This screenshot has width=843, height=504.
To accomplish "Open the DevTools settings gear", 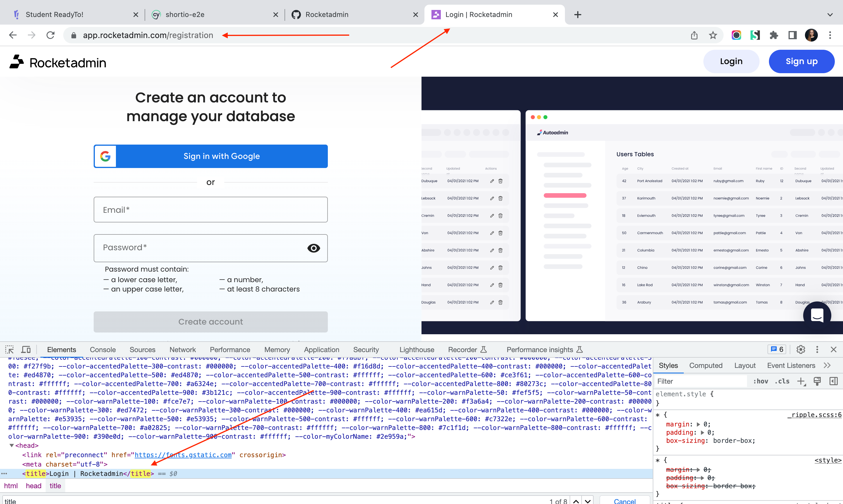I will click(x=801, y=349).
